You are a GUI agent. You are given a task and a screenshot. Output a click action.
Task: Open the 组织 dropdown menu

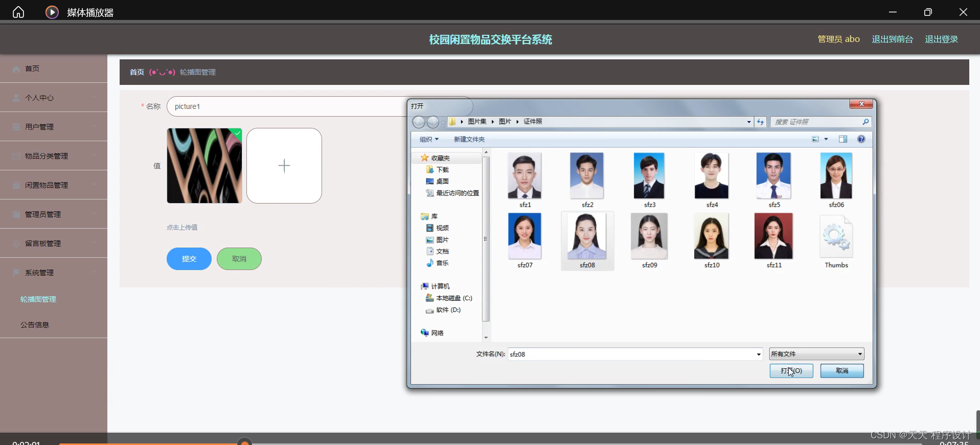(429, 139)
